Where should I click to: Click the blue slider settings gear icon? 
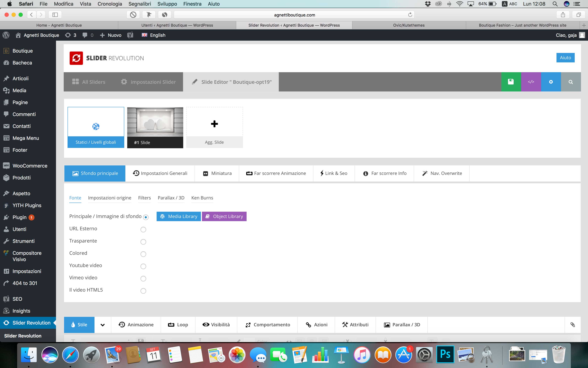pyautogui.click(x=551, y=82)
